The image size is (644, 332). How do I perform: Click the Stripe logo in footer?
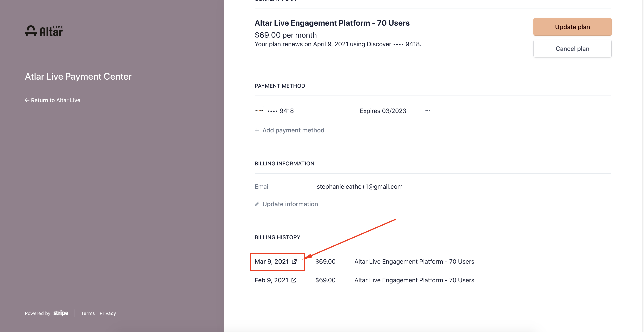pyautogui.click(x=61, y=313)
